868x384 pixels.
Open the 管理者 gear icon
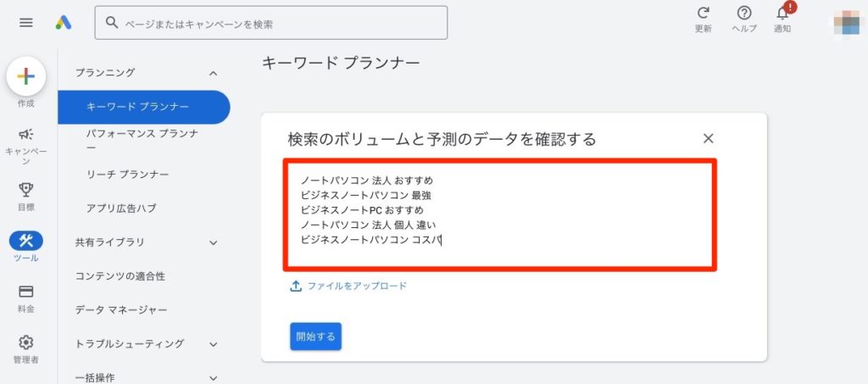[x=26, y=342]
